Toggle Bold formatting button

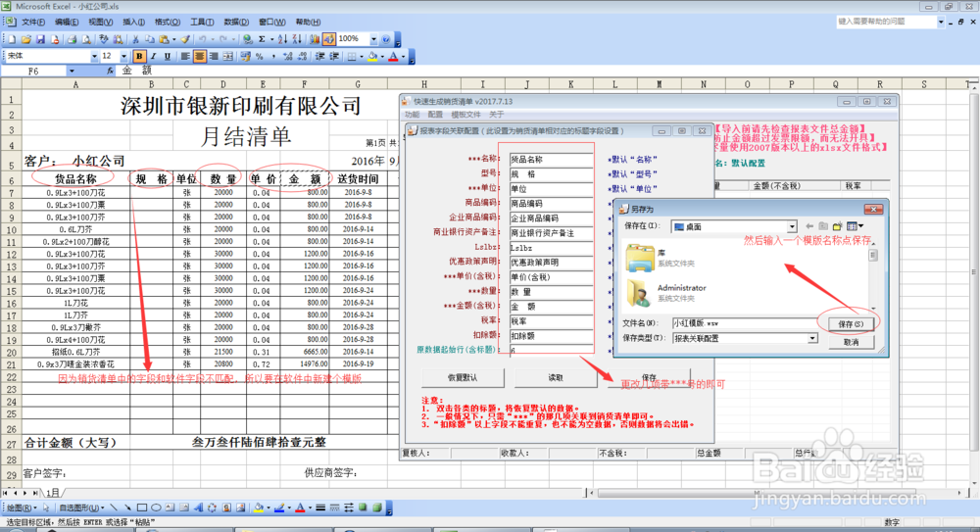(139, 56)
